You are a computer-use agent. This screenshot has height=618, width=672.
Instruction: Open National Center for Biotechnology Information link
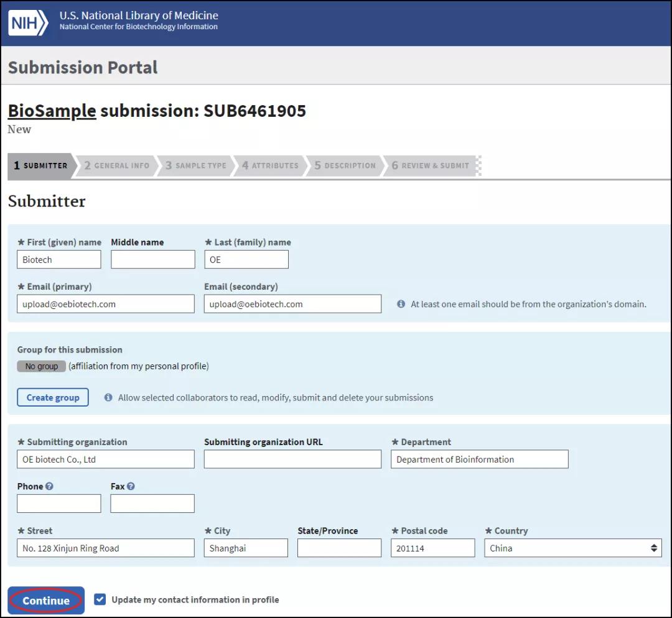(138, 27)
